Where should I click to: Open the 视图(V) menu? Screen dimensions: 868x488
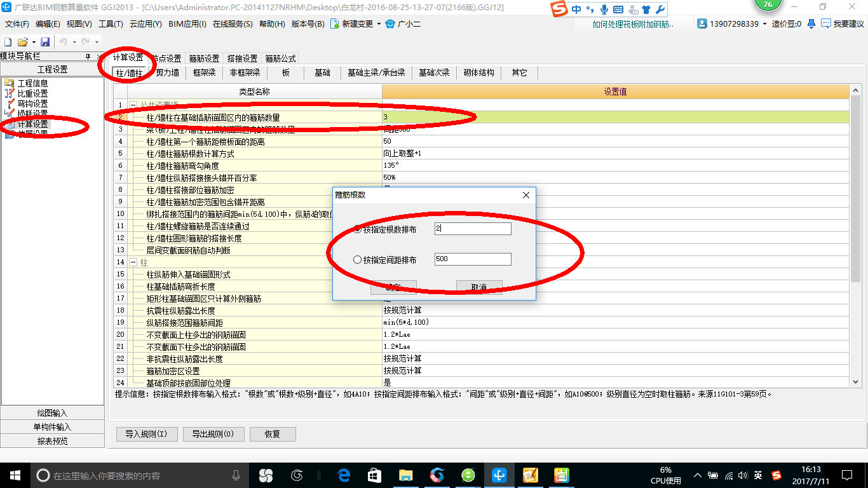(79, 24)
